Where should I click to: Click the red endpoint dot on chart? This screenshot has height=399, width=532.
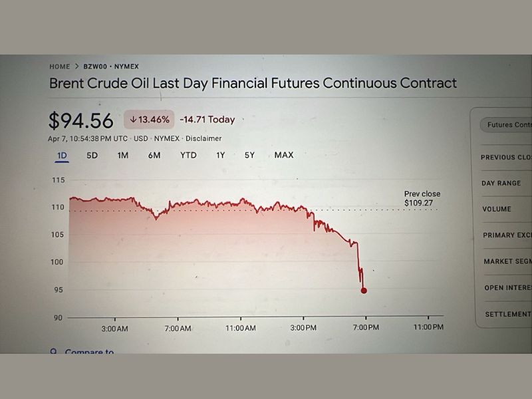click(x=364, y=291)
